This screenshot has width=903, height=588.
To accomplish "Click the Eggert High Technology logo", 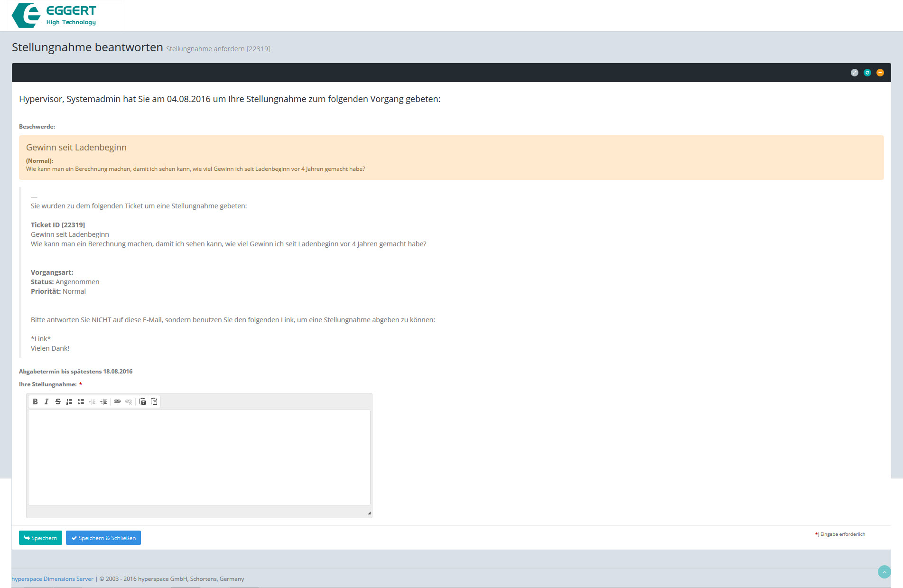I will (x=54, y=15).
